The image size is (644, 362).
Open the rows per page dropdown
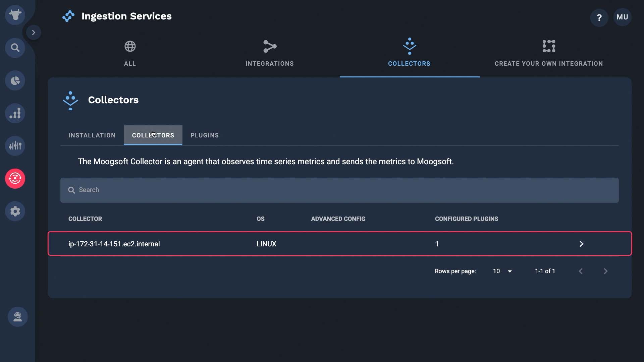(x=502, y=271)
